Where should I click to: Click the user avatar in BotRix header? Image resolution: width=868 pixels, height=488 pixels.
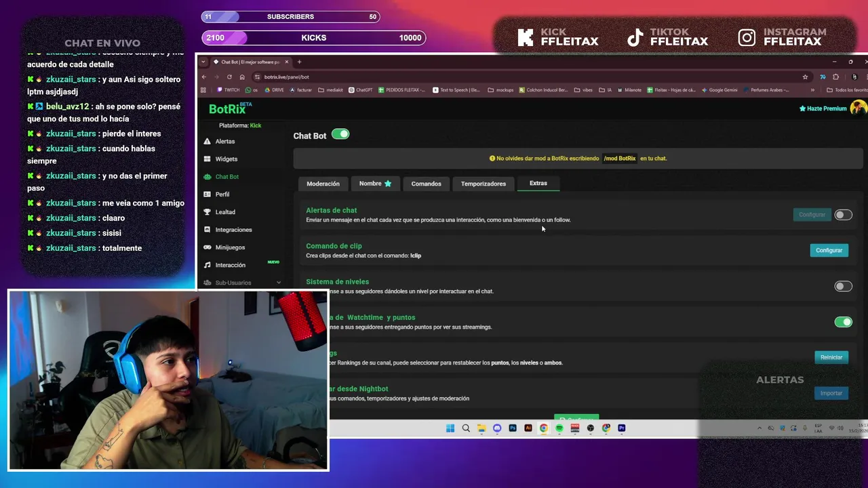(x=859, y=108)
